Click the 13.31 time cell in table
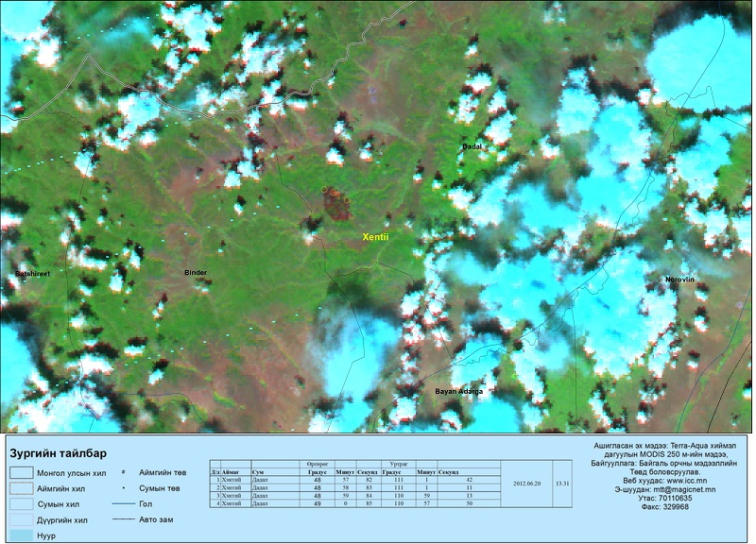 [x=563, y=482]
